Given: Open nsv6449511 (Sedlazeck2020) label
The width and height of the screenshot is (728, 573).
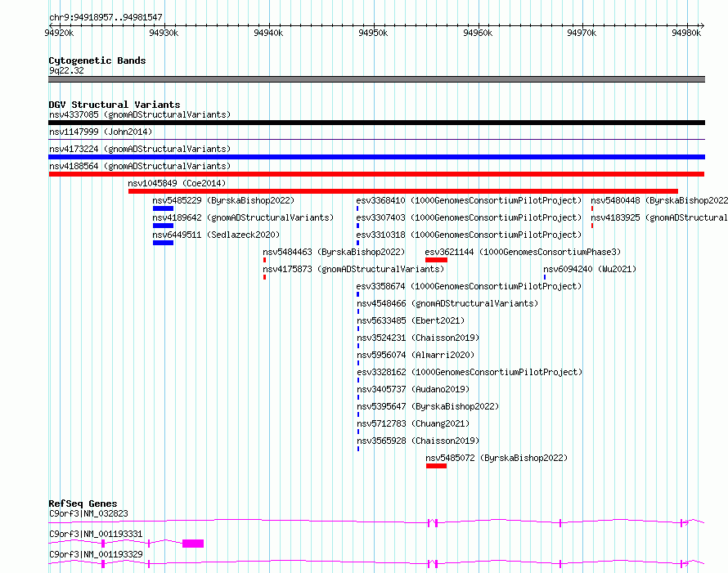Looking at the screenshot, I should [x=216, y=235].
